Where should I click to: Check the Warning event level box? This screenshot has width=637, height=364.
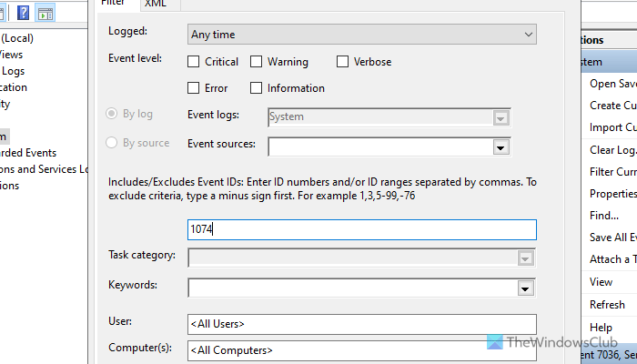(257, 62)
